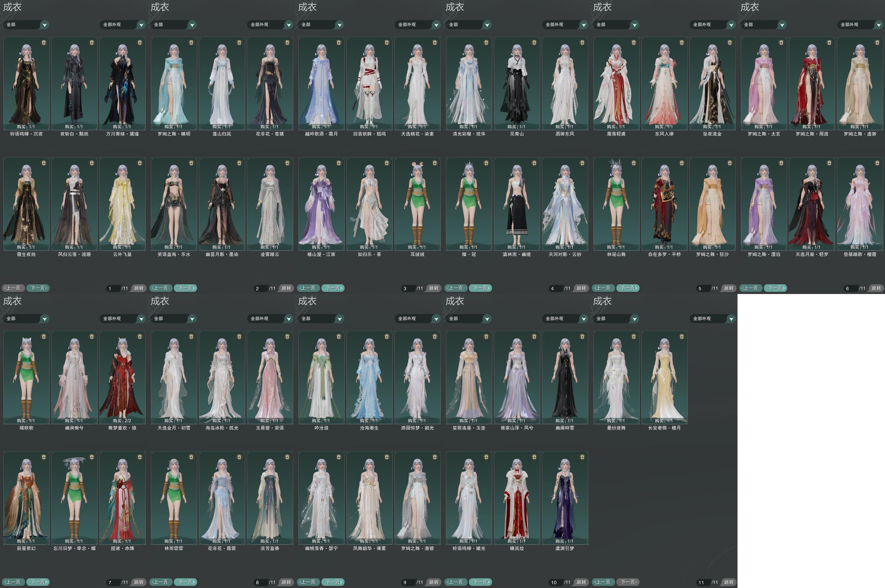Screen dimensions: 885x588
Task: Click trash icon on 晴岚绘 outfit card
Action: 534,457
